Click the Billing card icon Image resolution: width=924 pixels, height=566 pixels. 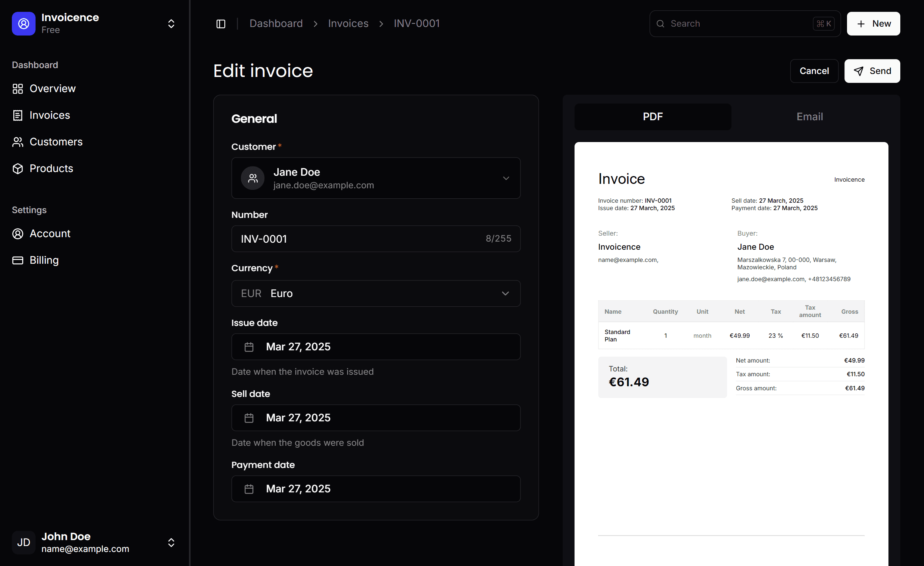[x=18, y=260]
